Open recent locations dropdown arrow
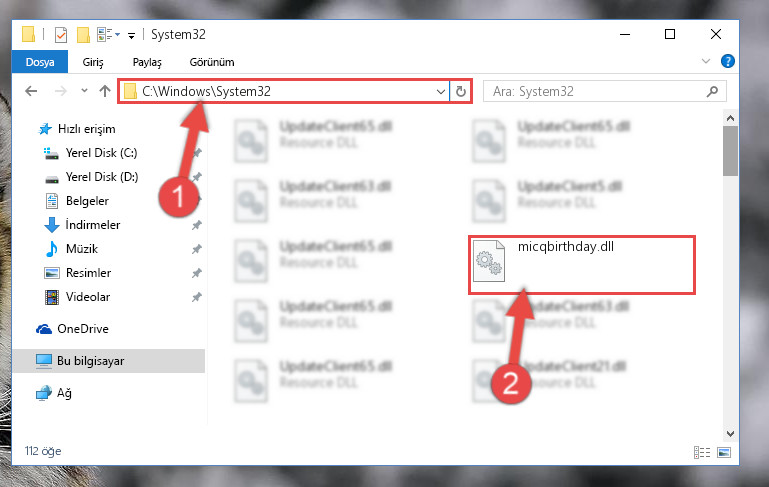Viewport: 769px width, 487px height. (x=84, y=91)
